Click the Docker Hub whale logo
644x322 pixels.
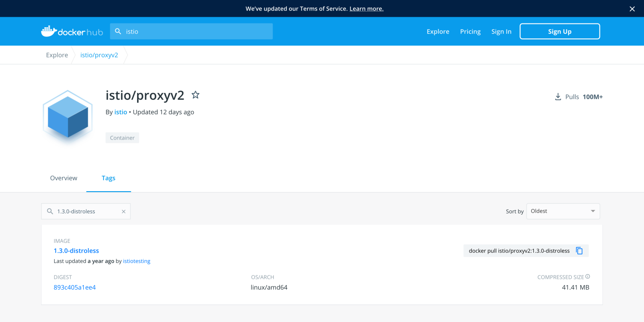(72, 31)
